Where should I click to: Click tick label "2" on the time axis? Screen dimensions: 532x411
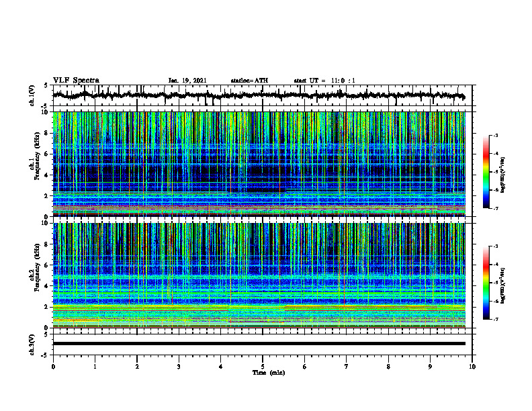(x=137, y=367)
